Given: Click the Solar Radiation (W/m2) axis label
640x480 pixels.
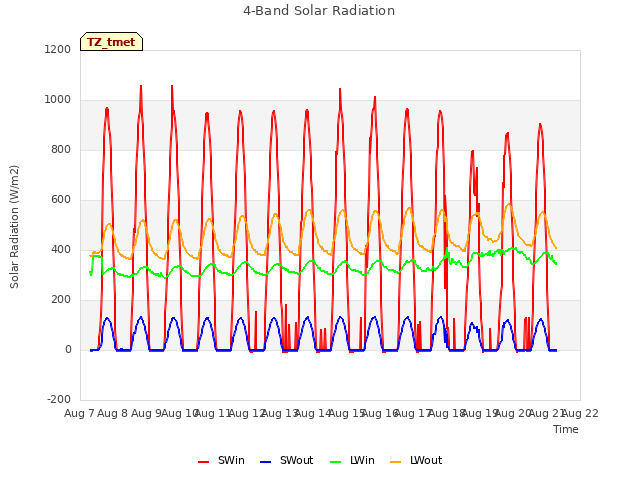Looking at the screenshot, I should tap(14, 227).
